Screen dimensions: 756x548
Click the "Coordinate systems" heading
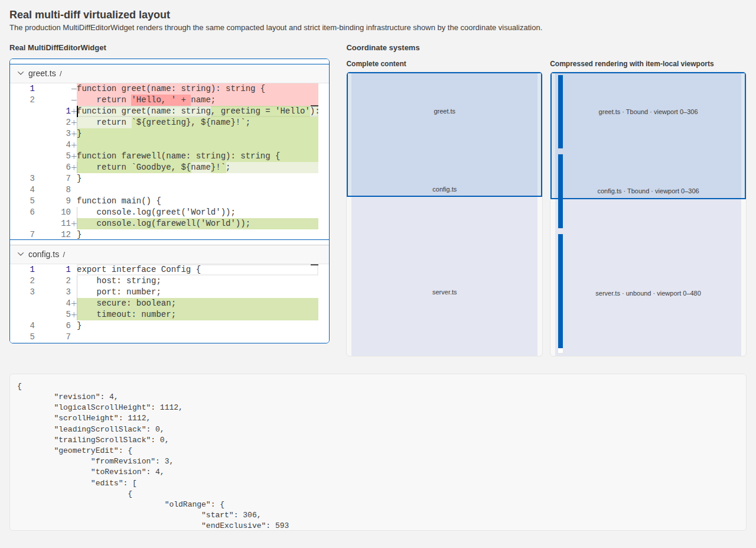click(x=383, y=47)
